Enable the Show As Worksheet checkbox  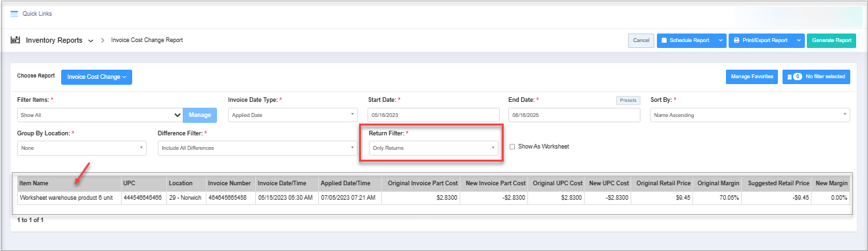pos(512,147)
